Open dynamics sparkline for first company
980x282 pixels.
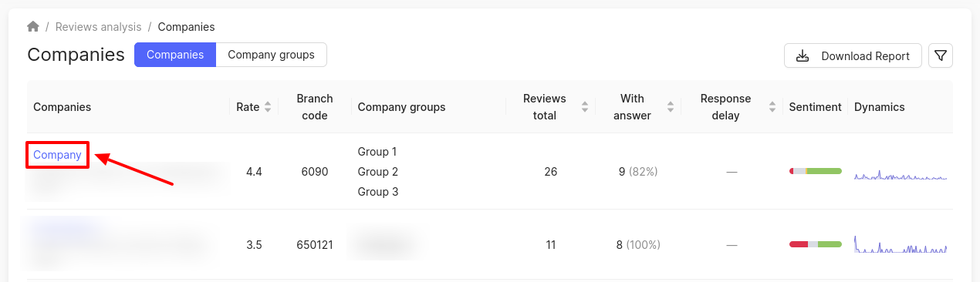coord(901,176)
